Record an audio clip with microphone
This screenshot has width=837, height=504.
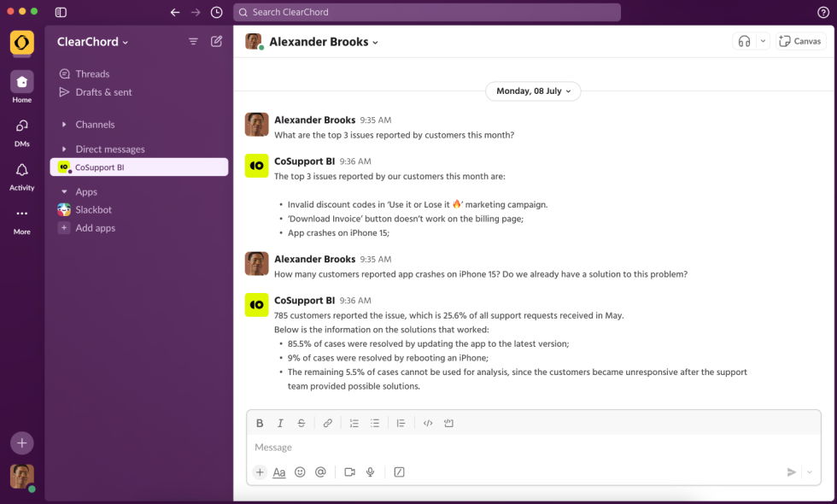pos(371,472)
